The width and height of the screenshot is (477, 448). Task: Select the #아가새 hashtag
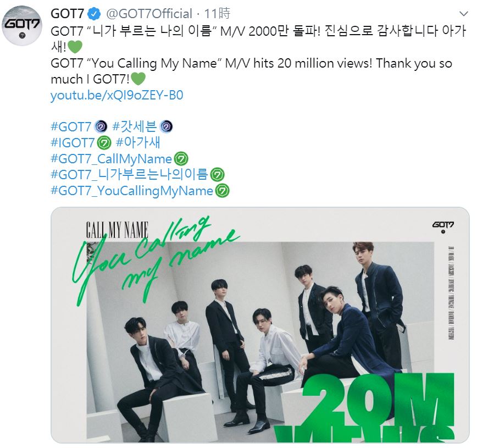tap(138, 143)
